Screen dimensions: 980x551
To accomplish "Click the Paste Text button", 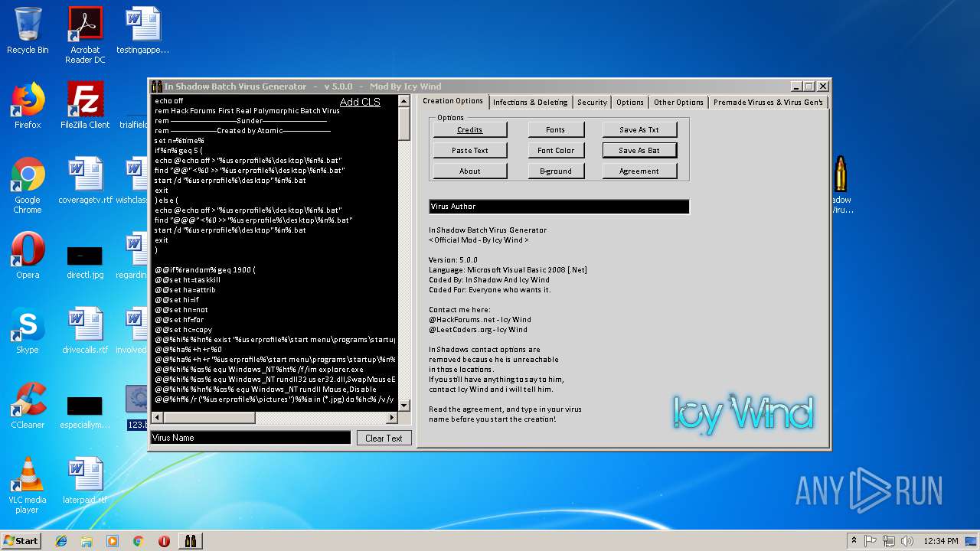I will click(470, 151).
